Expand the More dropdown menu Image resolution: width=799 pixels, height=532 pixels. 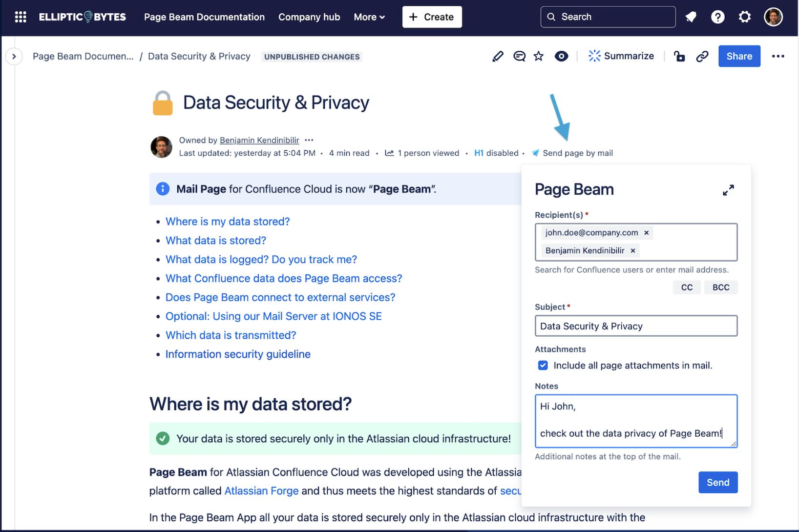pyautogui.click(x=369, y=17)
